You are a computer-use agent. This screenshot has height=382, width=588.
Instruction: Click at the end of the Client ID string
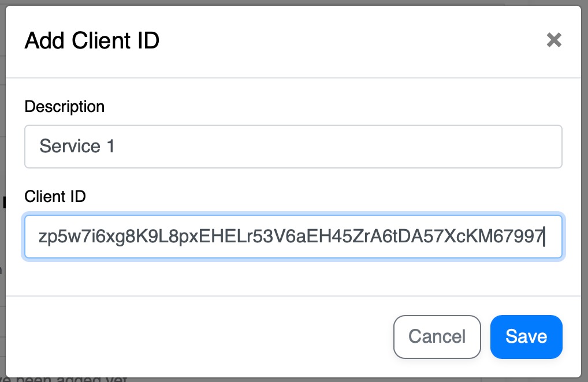pyautogui.click(x=544, y=237)
